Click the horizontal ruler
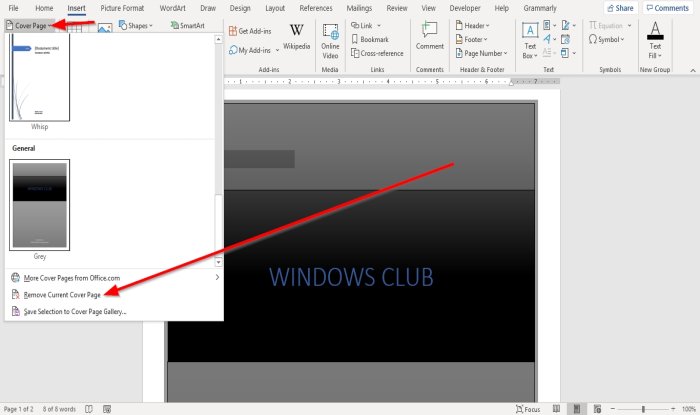 (x=392, y=82)
